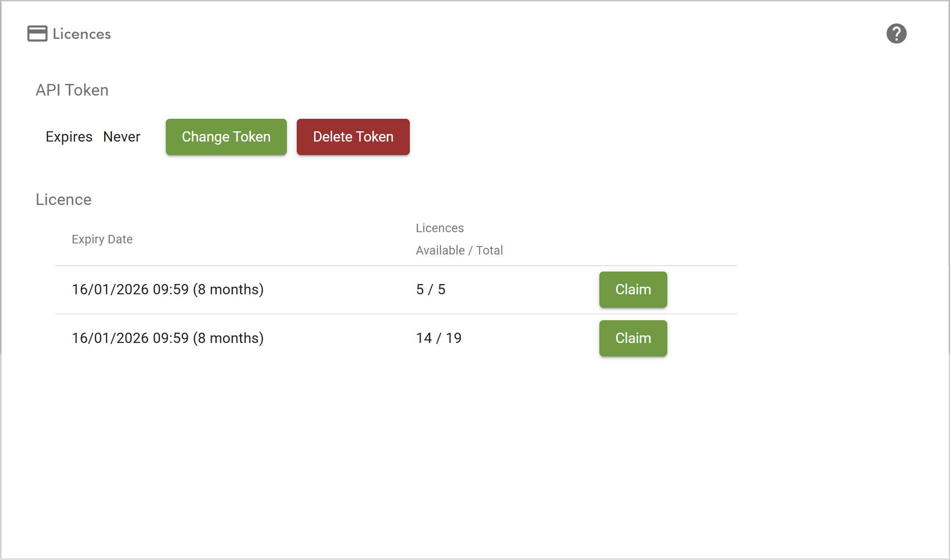Click the 14 / 19 licence count

[x=439, y=338]
